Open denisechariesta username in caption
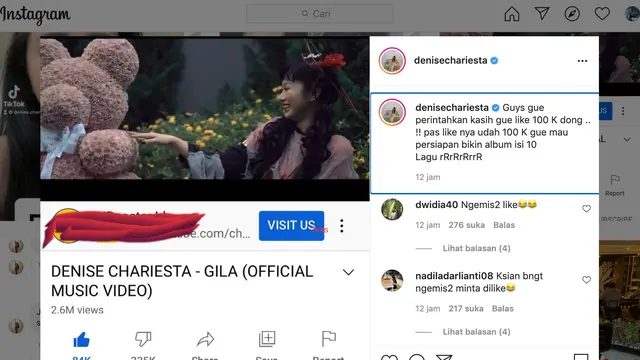 pyautogui.click(x=452, y=107)
